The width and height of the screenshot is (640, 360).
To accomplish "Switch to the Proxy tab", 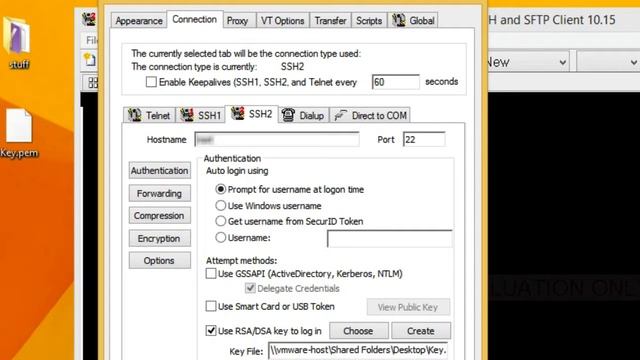I will tap(238, 20).
